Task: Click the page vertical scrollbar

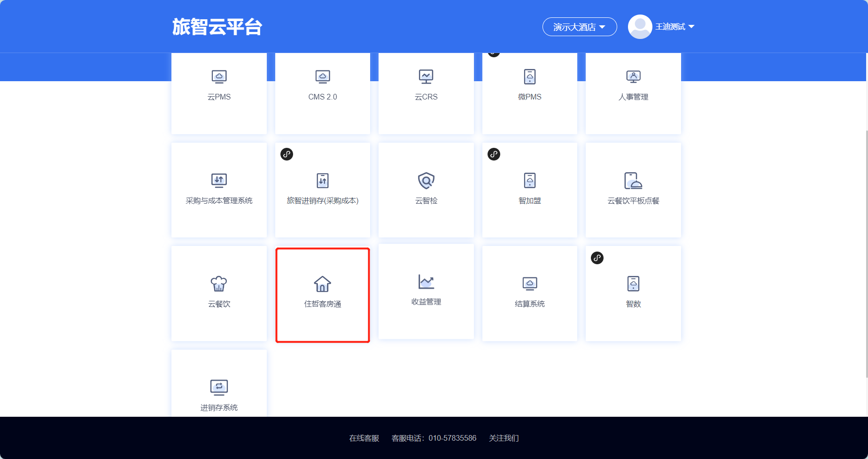Action: 866,253
